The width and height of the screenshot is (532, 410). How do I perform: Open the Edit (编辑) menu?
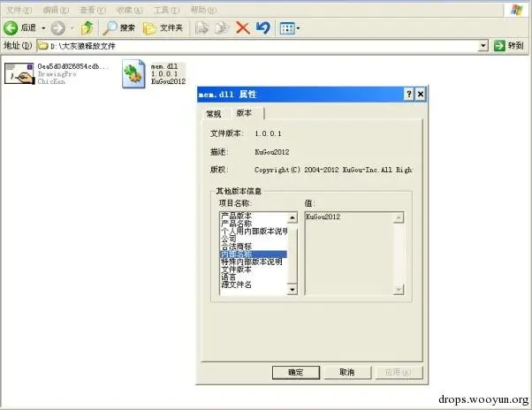(56, 10)
